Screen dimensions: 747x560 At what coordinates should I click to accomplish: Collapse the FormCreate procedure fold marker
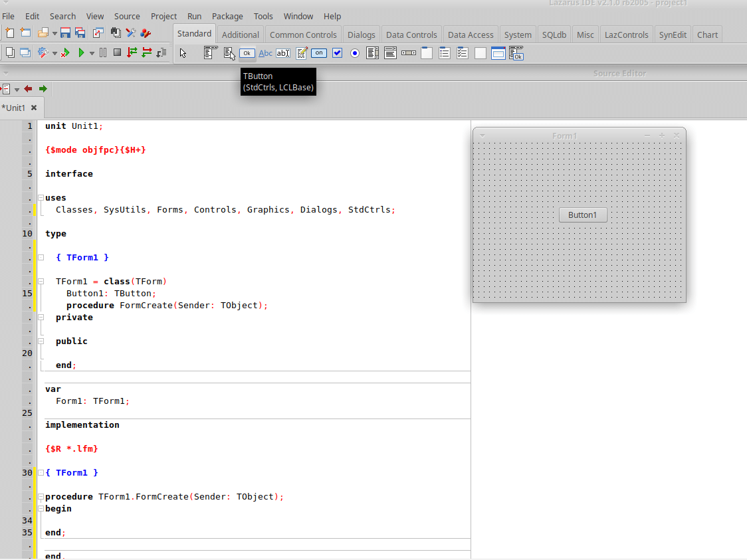41,497
